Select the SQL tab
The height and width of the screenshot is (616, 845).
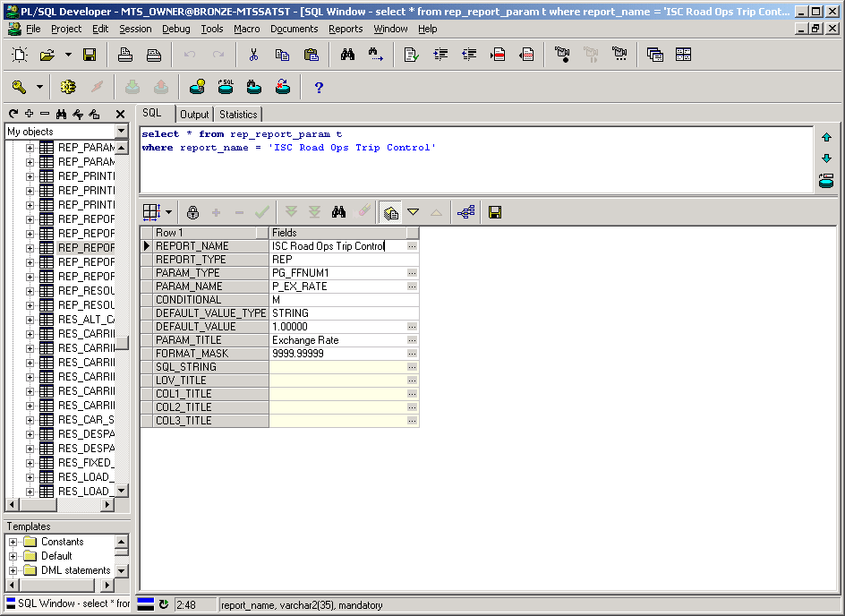[152, 113]
